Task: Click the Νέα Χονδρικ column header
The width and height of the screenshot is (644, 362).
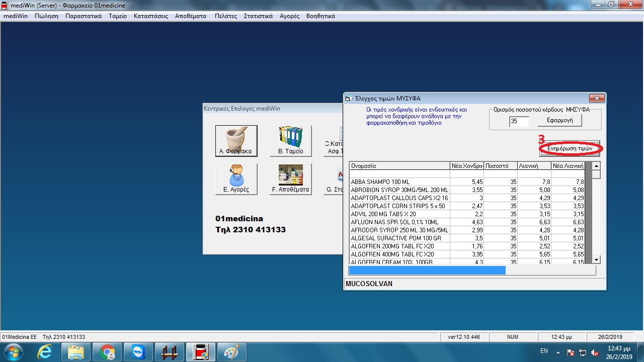Action: pyautogui.click(x=467, y=166)
